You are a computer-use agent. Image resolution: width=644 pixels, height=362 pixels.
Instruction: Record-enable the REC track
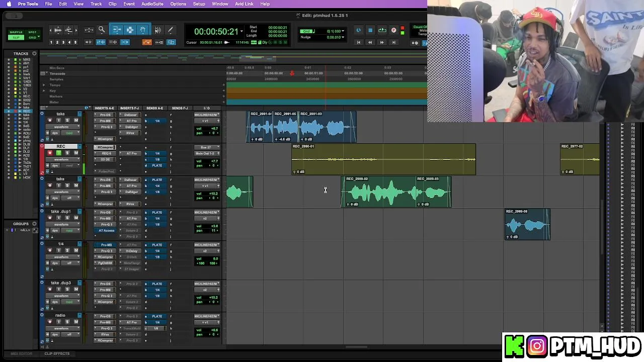[50, 153]
